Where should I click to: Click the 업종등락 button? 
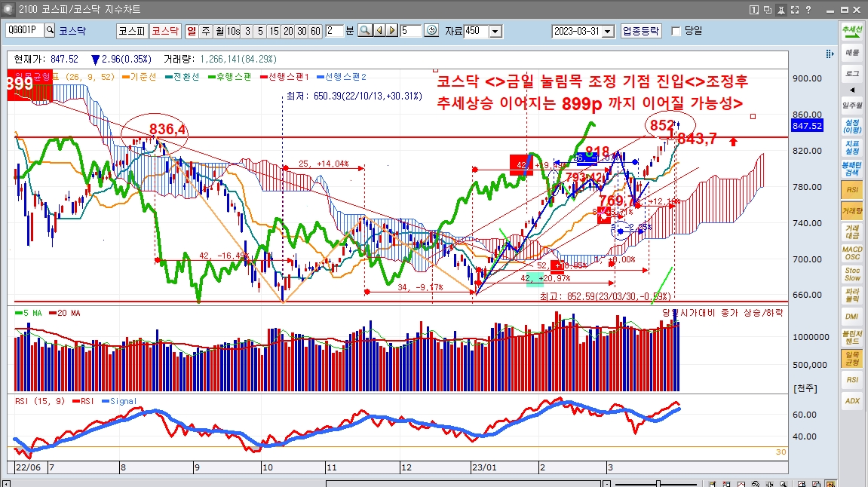pos(640,30)
